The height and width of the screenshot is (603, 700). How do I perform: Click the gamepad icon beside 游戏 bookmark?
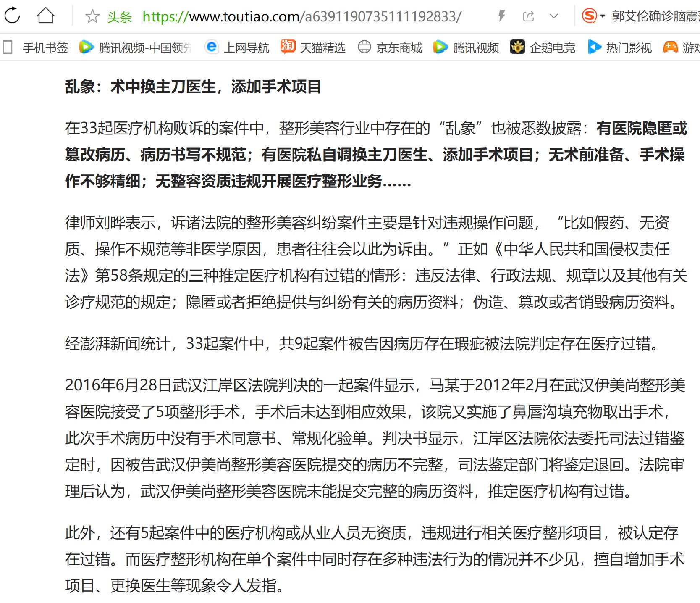click(x=670, y=47)
